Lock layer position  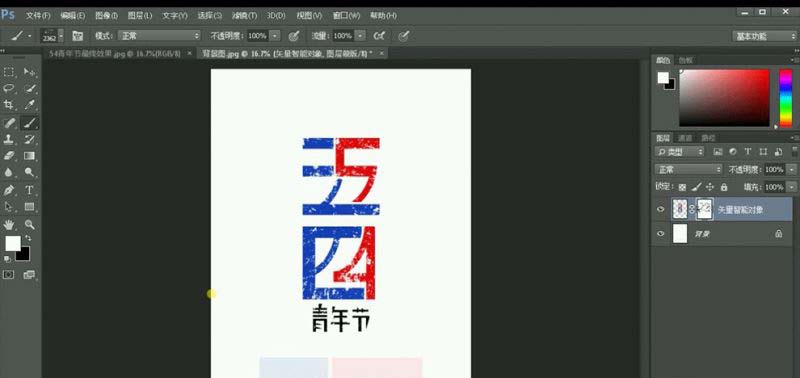(x=710, y=187)
